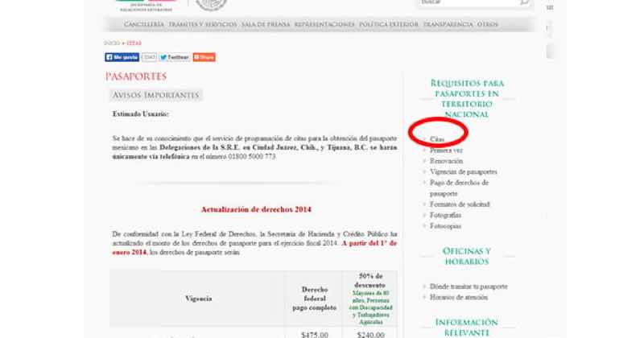Open the Transparencia menu
This screenshot has width=644, height=338.
coord(448,25)
